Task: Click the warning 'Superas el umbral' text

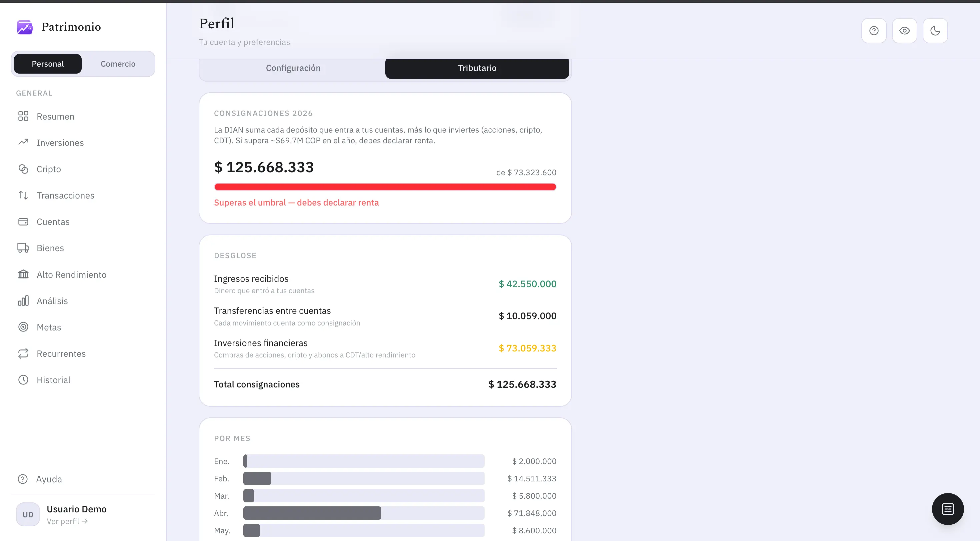Action: [x=296, y=203]
